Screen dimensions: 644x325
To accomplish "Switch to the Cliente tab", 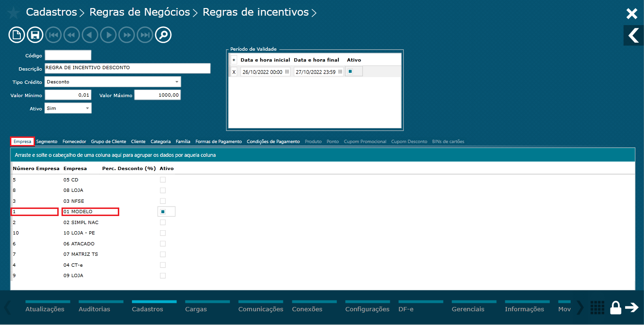I will (138, 142).
